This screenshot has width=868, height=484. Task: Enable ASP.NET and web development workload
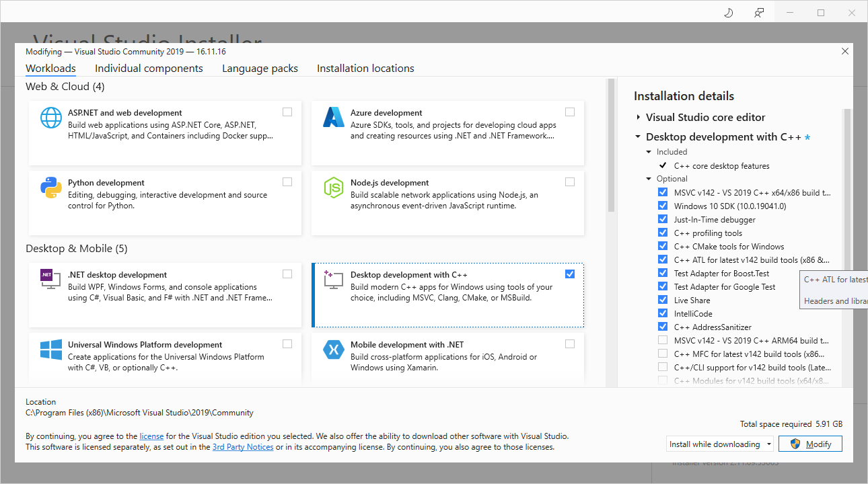pos(287,112)
